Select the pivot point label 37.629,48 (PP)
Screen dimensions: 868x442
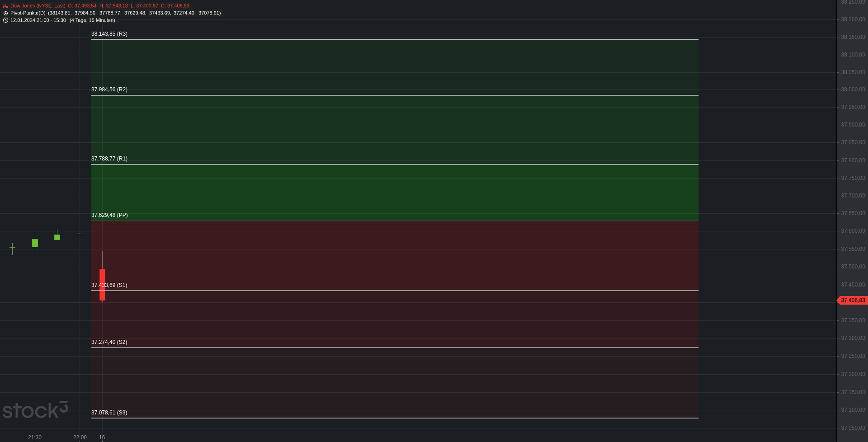point(109,215)
